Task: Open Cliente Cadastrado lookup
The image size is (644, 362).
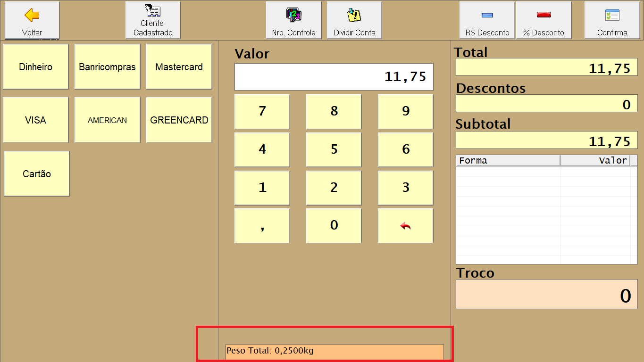Action: coord(153,20)
